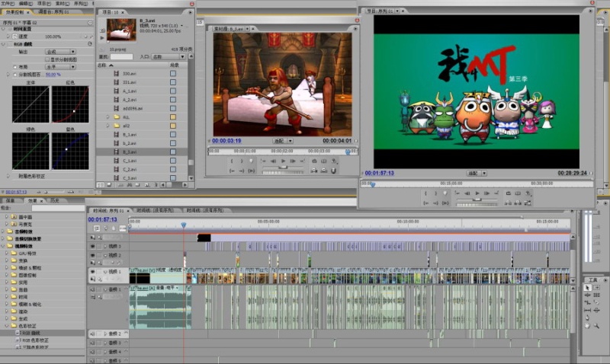Mute the 音频 2 track speaker
Viewport: 610px width, 364px height.
[x=92, y=334]
